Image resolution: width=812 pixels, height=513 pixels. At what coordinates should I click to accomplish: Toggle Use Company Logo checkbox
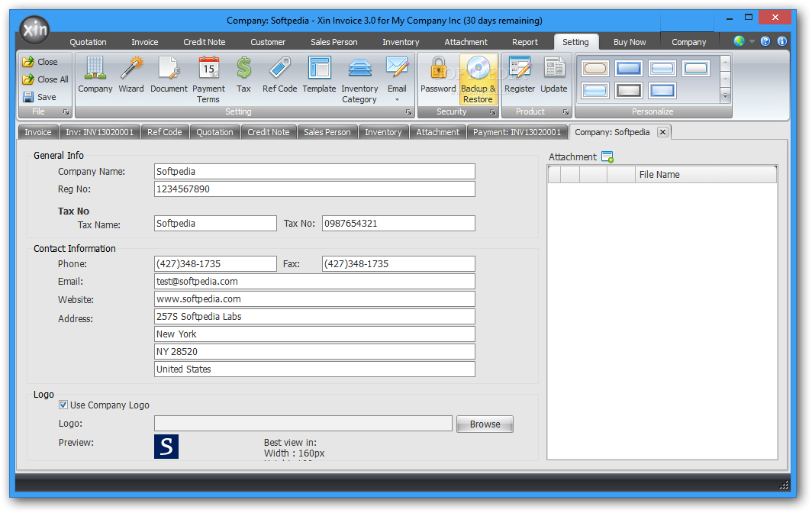pos(63,405)
